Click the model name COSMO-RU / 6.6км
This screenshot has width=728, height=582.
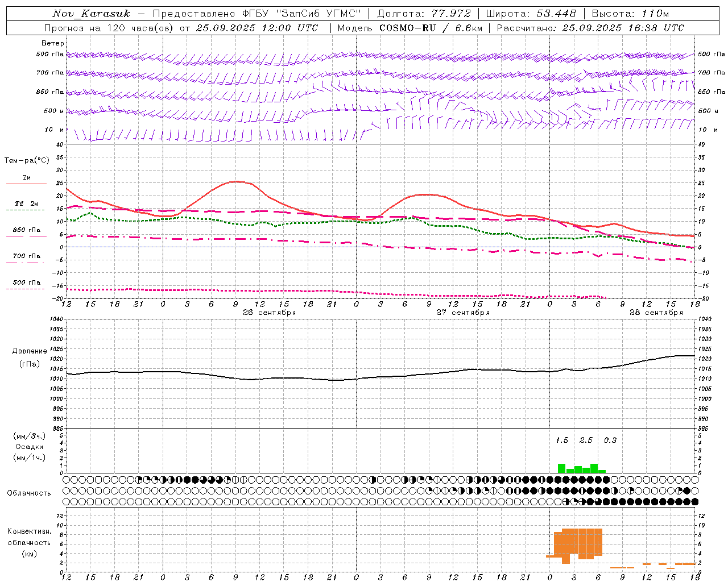(431, 28)
